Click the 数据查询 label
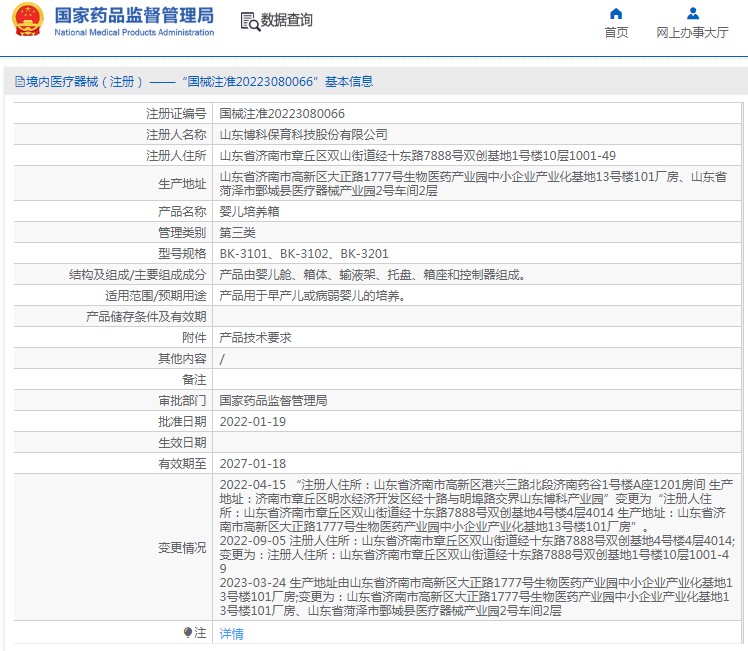Screen dimensions: 748x651 (286, 20)
